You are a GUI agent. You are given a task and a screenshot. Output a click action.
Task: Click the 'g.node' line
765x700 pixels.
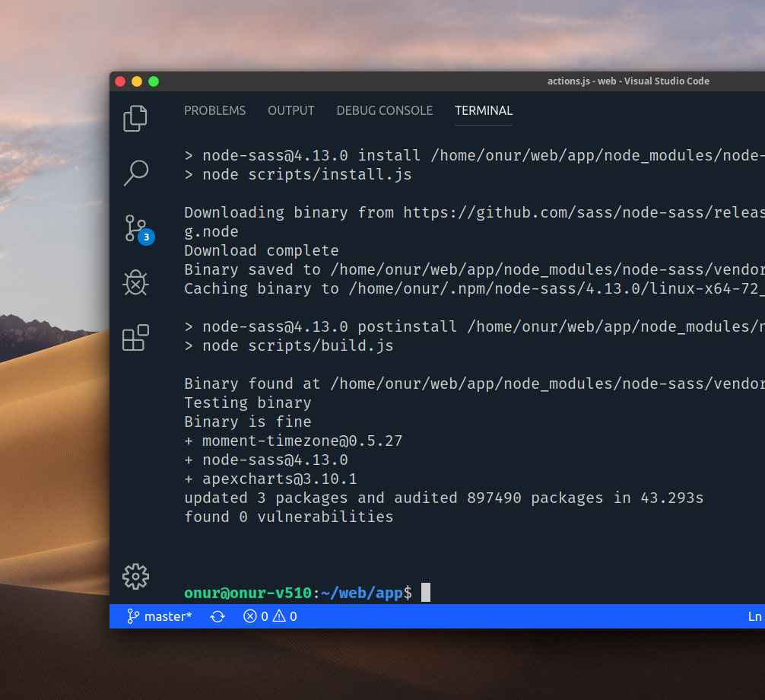point(211,231)
